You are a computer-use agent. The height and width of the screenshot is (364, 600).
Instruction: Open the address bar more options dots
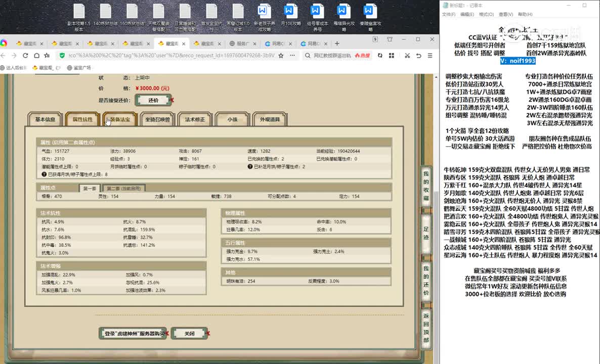[x=292, y=56]
